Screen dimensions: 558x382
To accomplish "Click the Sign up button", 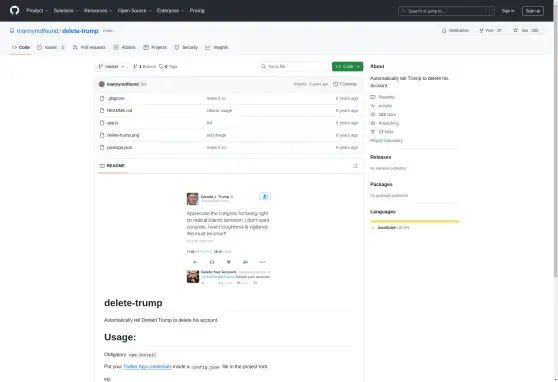I will [x=533, y=11].
